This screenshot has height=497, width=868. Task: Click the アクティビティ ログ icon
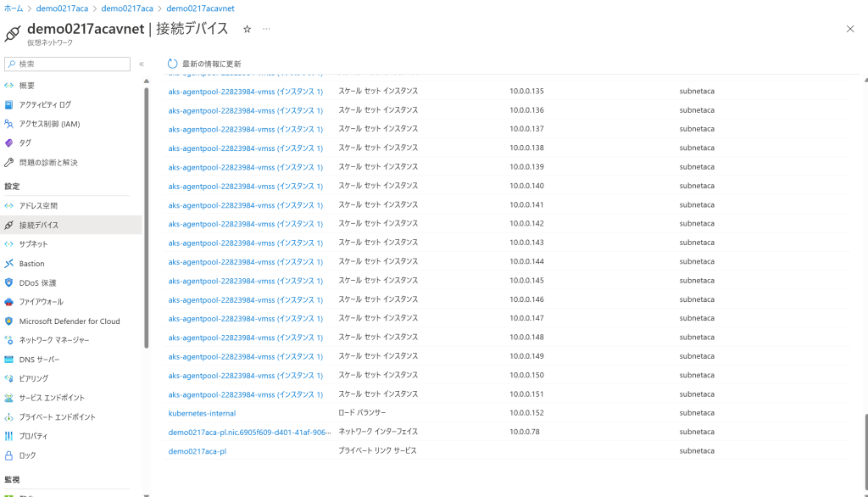8,104
